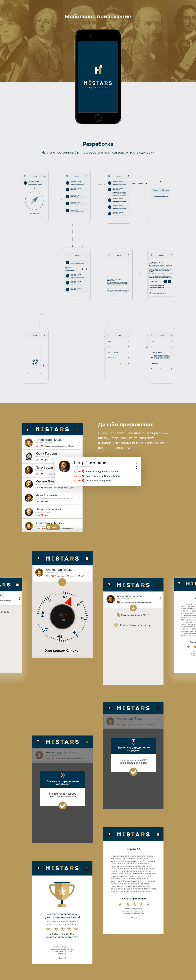Select Иван Грозный name in list
The width and height of the screenshot is (196, 980).
click(46, 495)
